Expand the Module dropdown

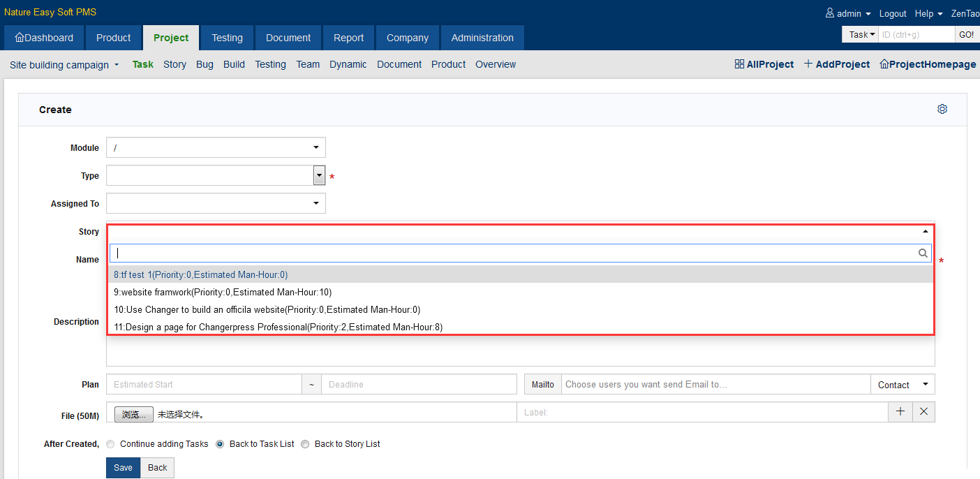click(216, 147)
